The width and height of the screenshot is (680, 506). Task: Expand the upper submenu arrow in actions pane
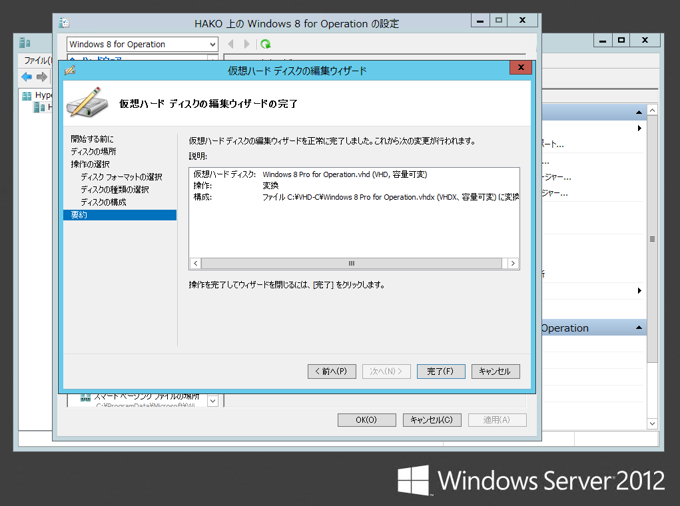tap(639, 128)
